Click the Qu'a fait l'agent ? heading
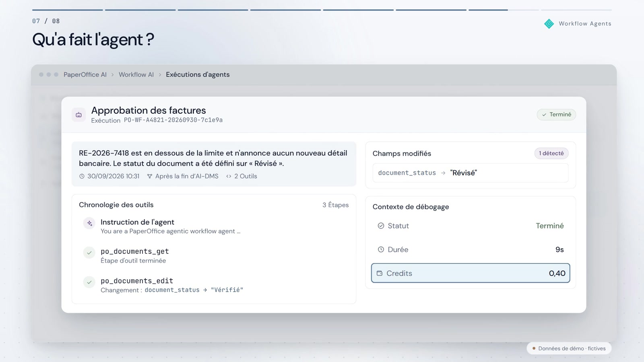 pos(93,39)
